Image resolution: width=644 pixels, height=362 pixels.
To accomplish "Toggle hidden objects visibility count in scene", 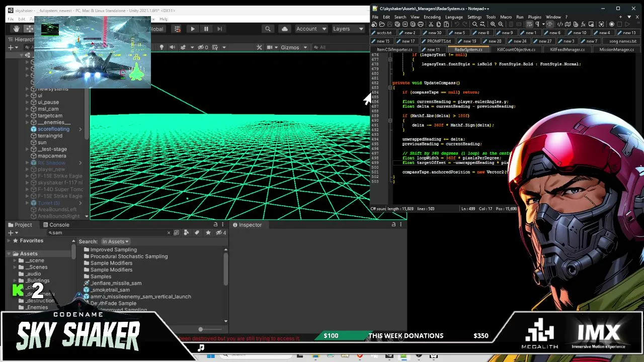I will 203,47.
